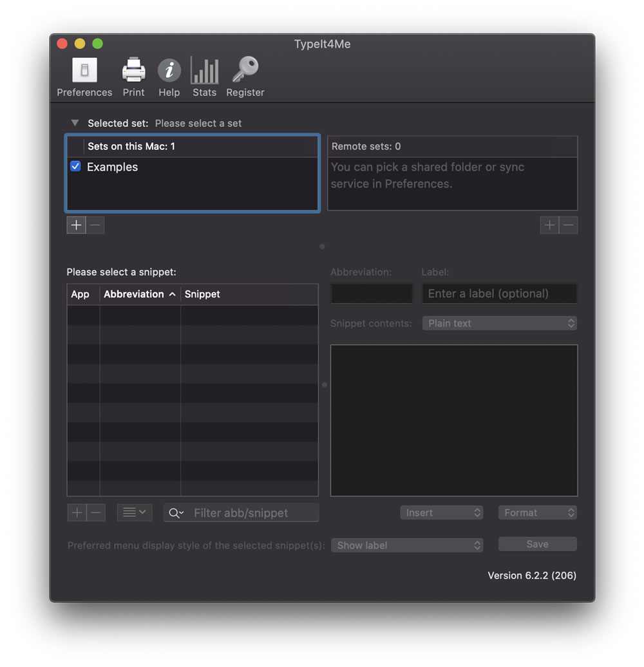Add a new snippet with plus button

point(77,512)
